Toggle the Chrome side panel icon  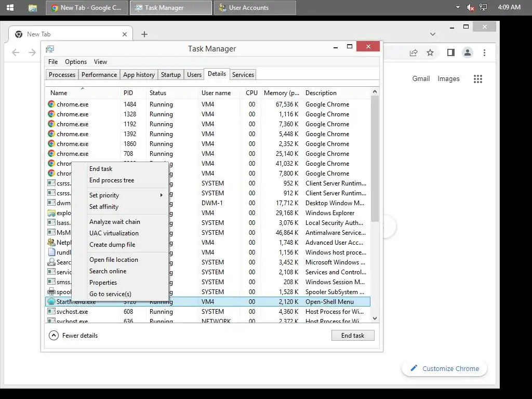click(x=450, y=52)
